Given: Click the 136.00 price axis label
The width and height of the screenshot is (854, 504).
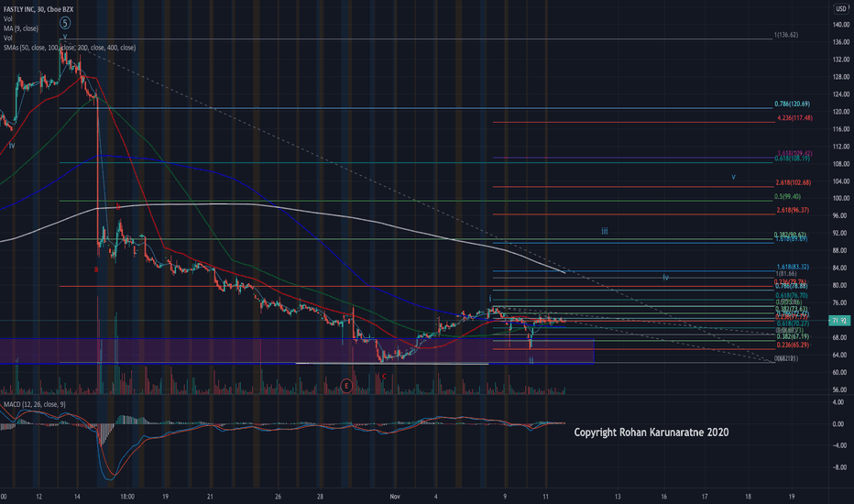Looking at the screenshot, I should (x=841, y=42).
